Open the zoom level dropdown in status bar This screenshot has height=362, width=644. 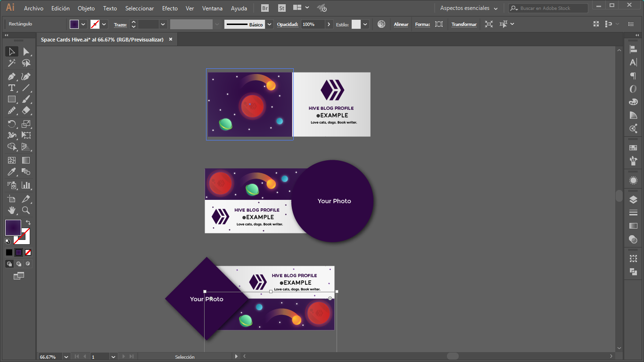66,357
